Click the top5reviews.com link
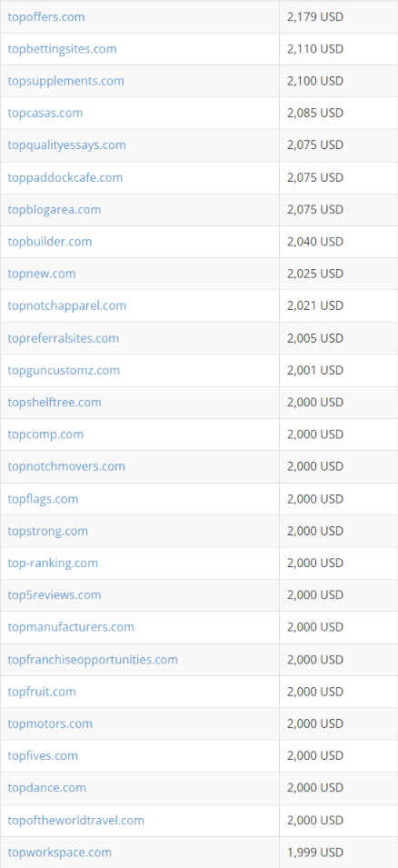The width and height of the screenshot is (398, 868). pyautogui.click(x=55, y=595)
